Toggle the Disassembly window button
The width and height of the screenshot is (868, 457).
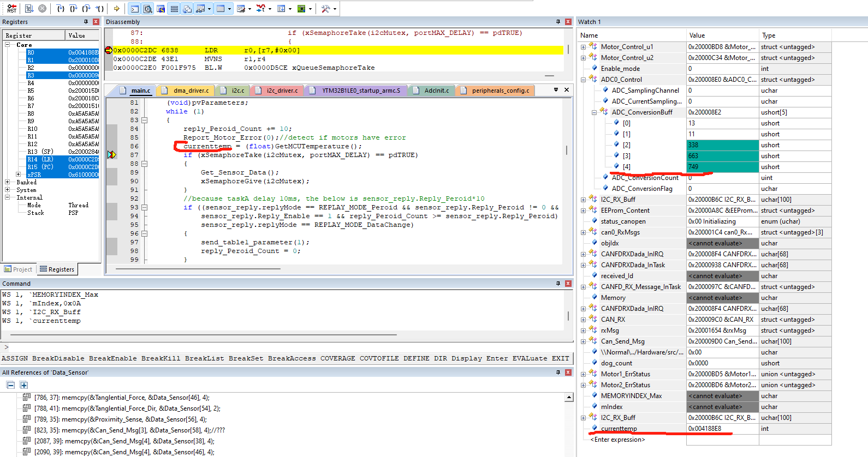coord(148,8)
